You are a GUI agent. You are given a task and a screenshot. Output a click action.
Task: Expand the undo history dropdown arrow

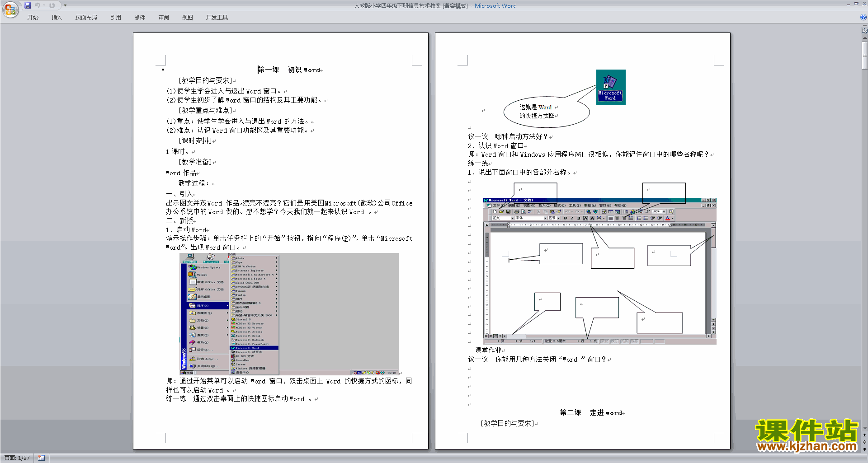pyautogui.click(x=44, y=5)
